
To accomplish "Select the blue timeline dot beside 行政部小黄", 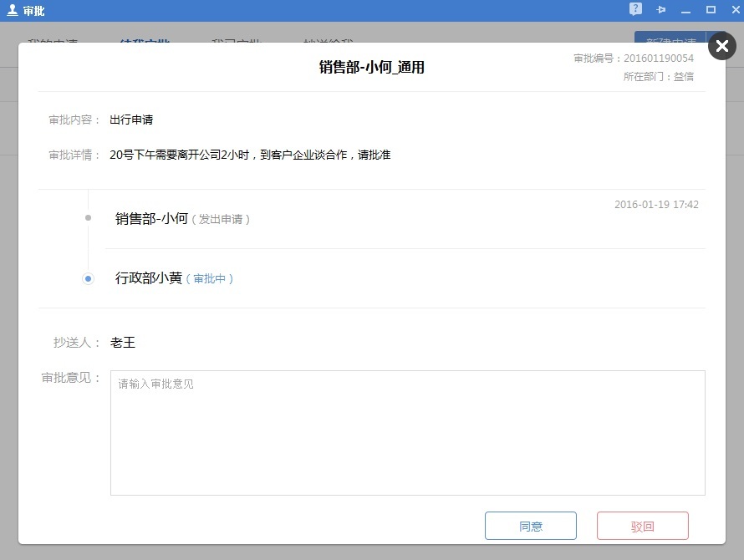I will (88, 278).
